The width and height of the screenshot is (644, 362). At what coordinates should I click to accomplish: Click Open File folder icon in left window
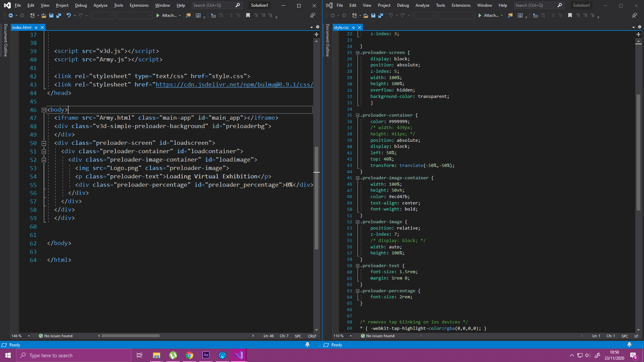pyautogui.click(x=44, y=15)
